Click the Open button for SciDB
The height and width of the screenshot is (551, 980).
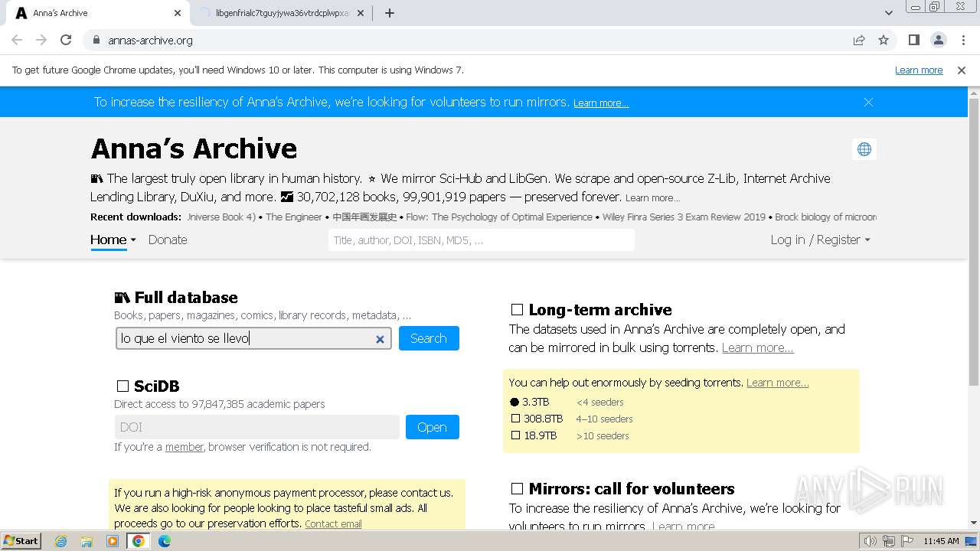(432, 427)
